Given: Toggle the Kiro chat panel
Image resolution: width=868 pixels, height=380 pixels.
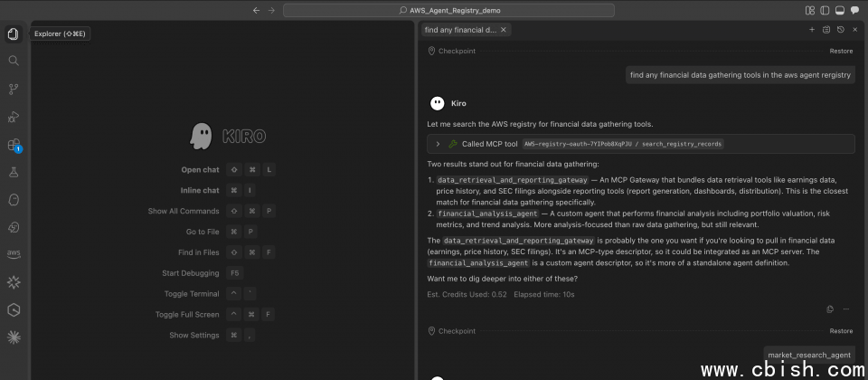Looking at the screenshot, I should 854,10.
